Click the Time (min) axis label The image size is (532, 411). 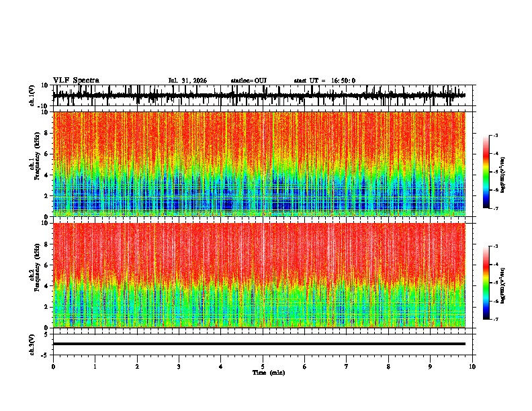click(269, 373)
